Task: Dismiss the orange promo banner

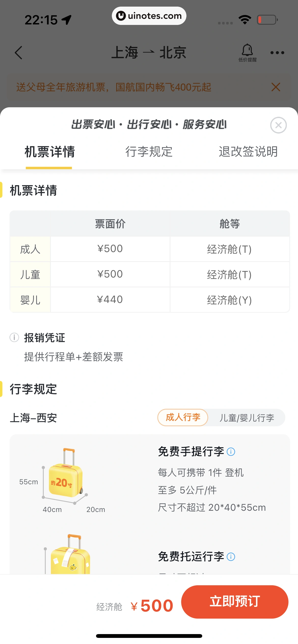Action: (276, 87)
